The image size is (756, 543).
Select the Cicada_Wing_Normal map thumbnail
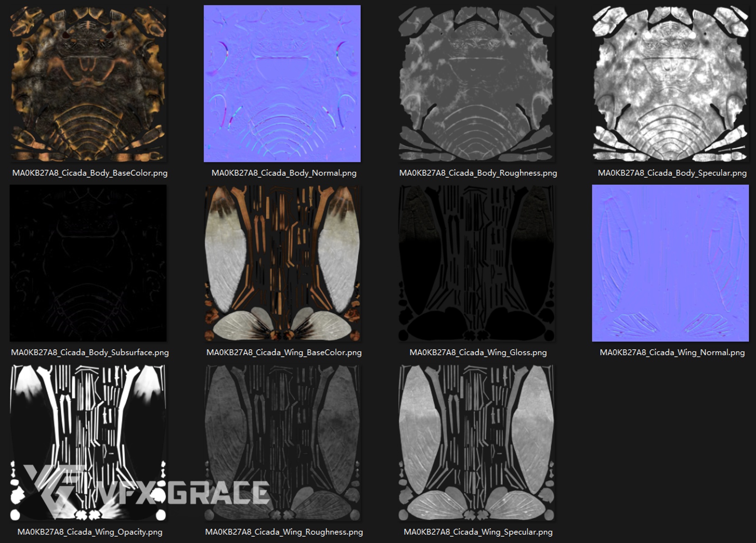[671, 263]
